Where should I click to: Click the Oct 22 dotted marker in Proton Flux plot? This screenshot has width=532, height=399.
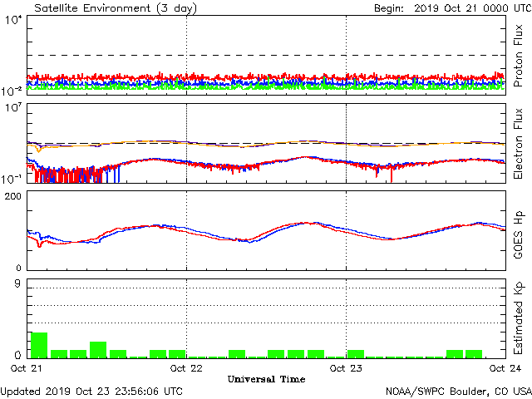click(186, 55)
